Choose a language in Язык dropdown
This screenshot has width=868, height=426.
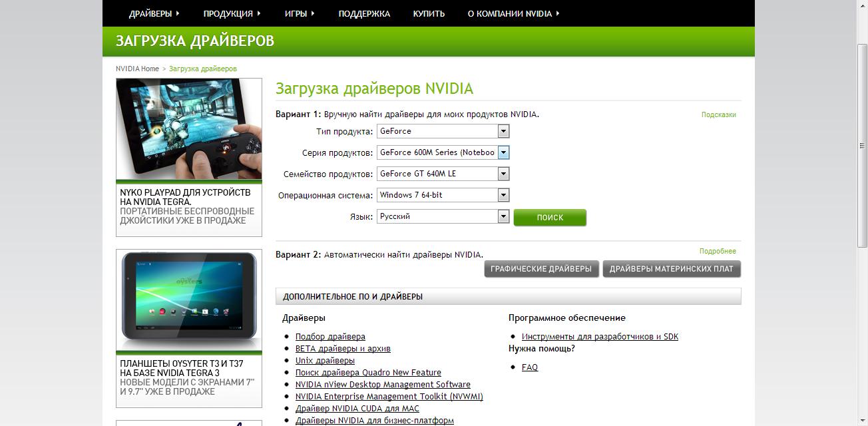tap(443, 216)
